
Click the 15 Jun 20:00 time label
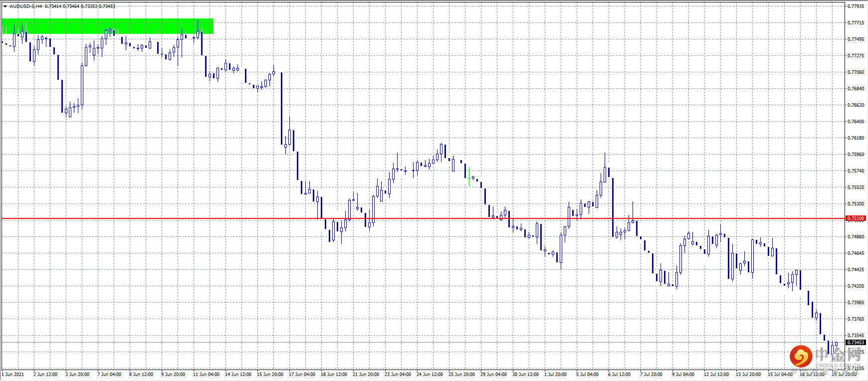pyautogui.click(x=270, y=375)
